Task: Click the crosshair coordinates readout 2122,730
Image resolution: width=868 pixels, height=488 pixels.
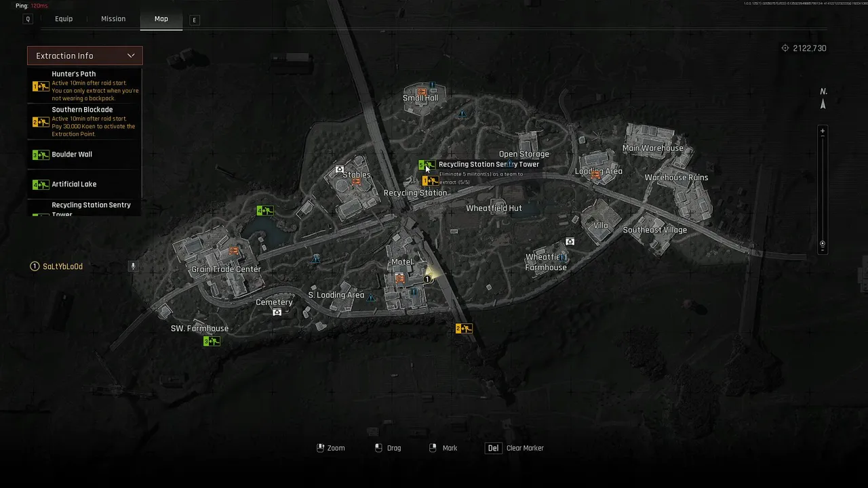Action: click(x=804, y=48)
